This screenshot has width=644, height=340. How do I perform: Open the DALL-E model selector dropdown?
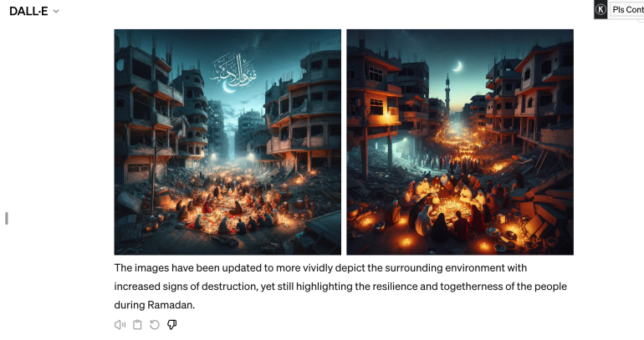[34, 11]
